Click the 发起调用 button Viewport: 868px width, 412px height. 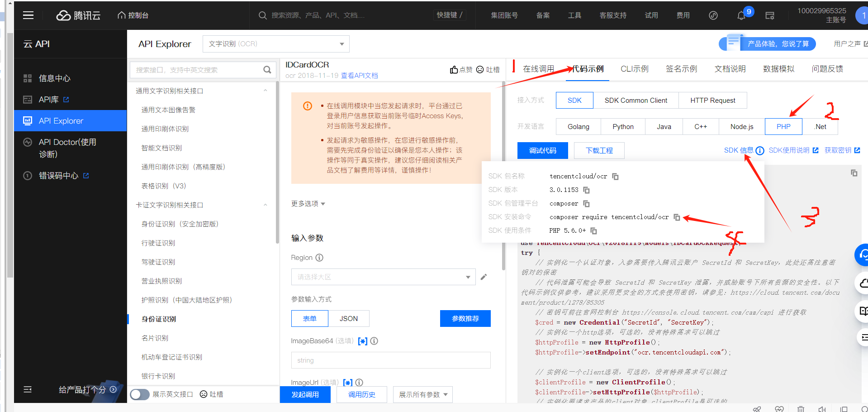305,395
